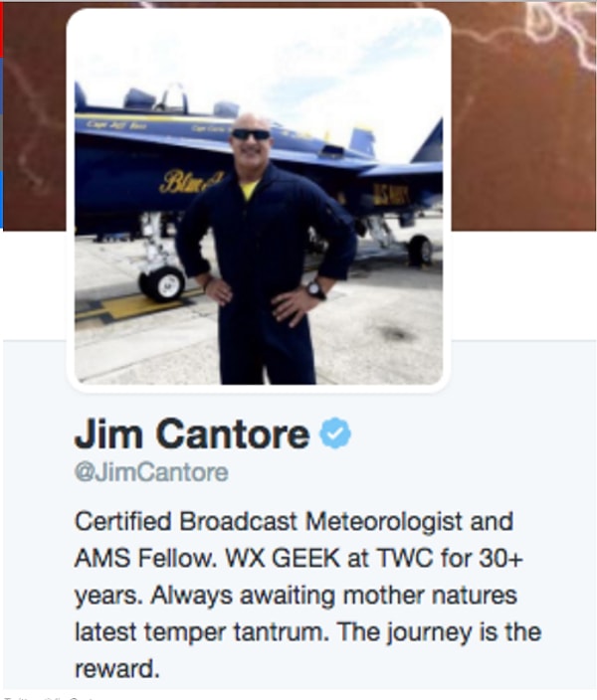Viewport: 597px width, 700px height.
Task: Click the cut-off caption text at bottom
Action: click(x=49, y=697)
